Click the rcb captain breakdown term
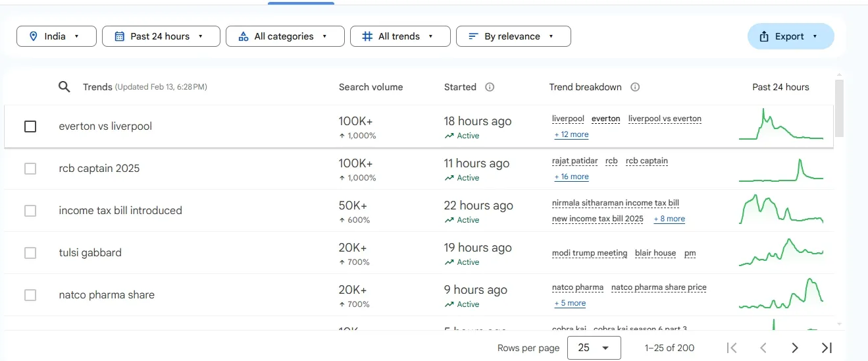The image size is (868, 361). click(647, 161)
